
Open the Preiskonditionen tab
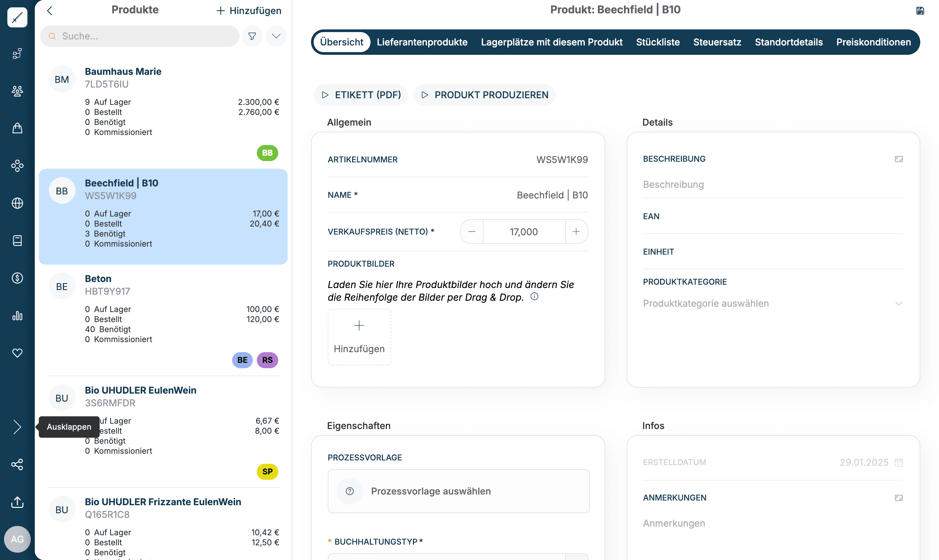click(873, 42)
